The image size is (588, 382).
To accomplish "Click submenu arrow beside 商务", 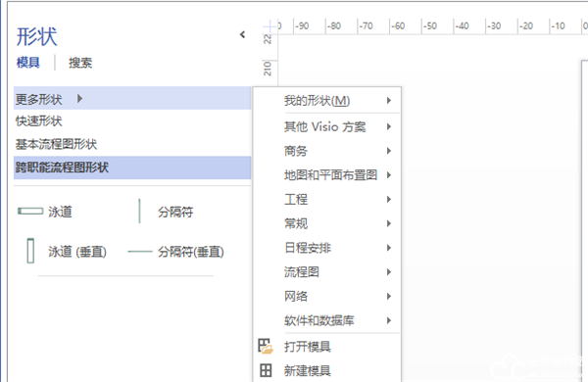I will [x=389, y=151].
